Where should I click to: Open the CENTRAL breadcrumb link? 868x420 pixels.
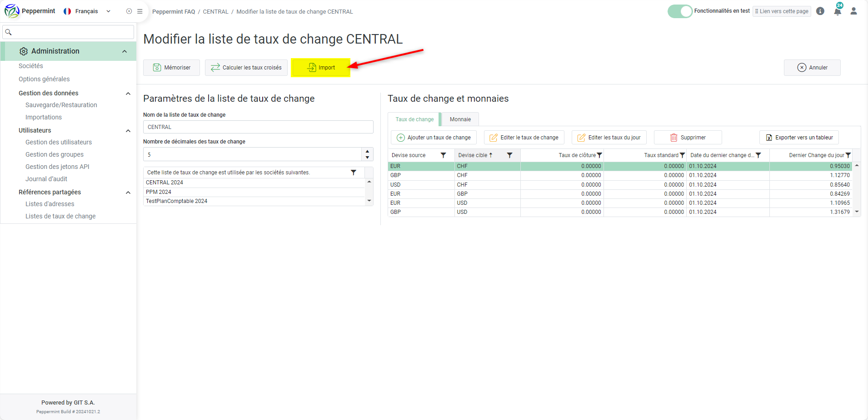216,12
